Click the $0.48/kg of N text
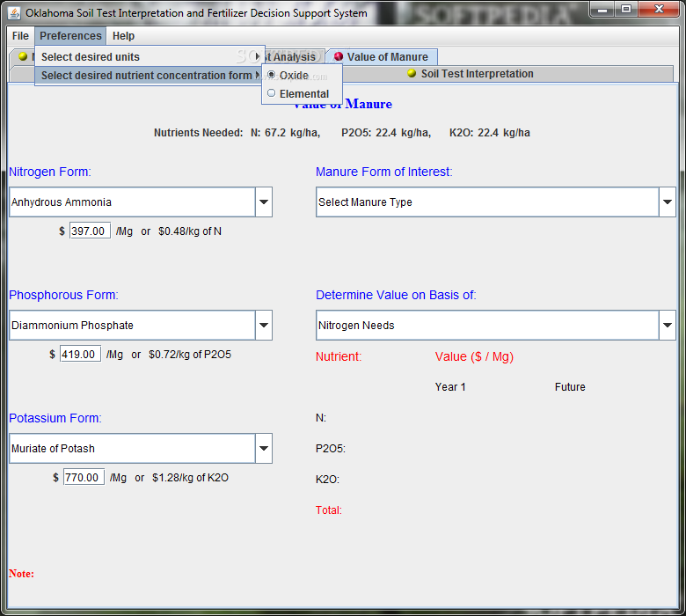 point(190,231)
